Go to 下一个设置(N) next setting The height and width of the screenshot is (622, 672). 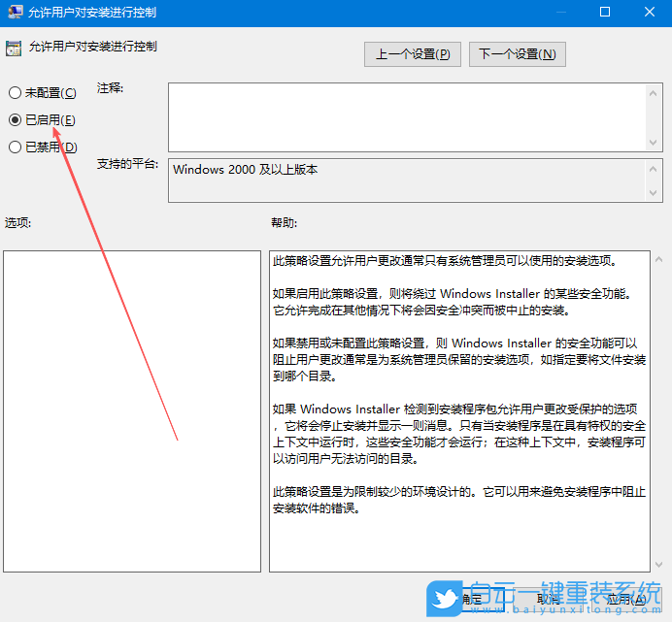point(518,54)
